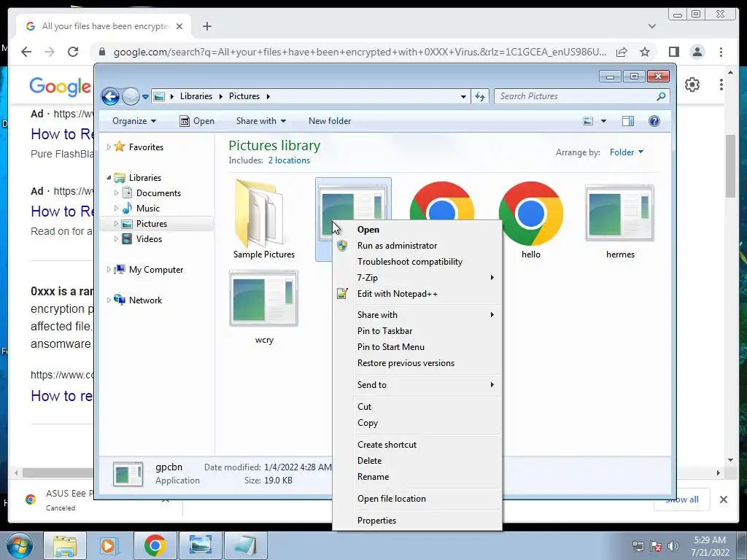Close the Chrome tab 'All your files'

pos(179,26)
